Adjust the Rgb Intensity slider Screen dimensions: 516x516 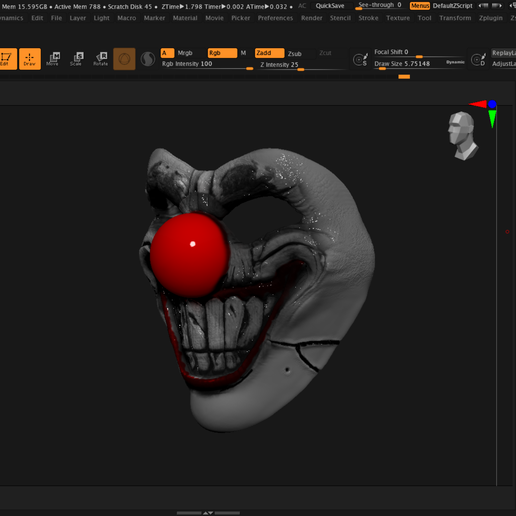pos(207,65)
